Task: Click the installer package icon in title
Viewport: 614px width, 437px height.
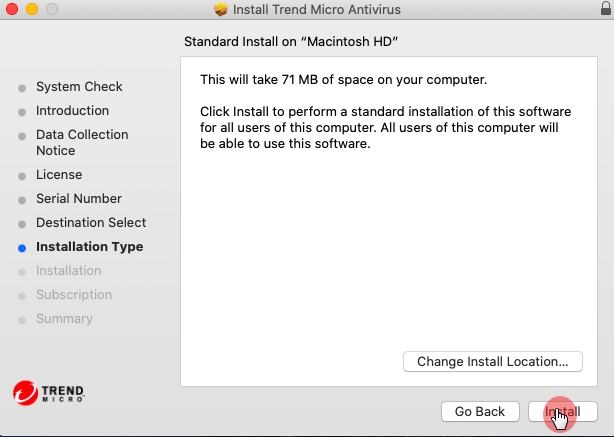Action: pos(221,9)
